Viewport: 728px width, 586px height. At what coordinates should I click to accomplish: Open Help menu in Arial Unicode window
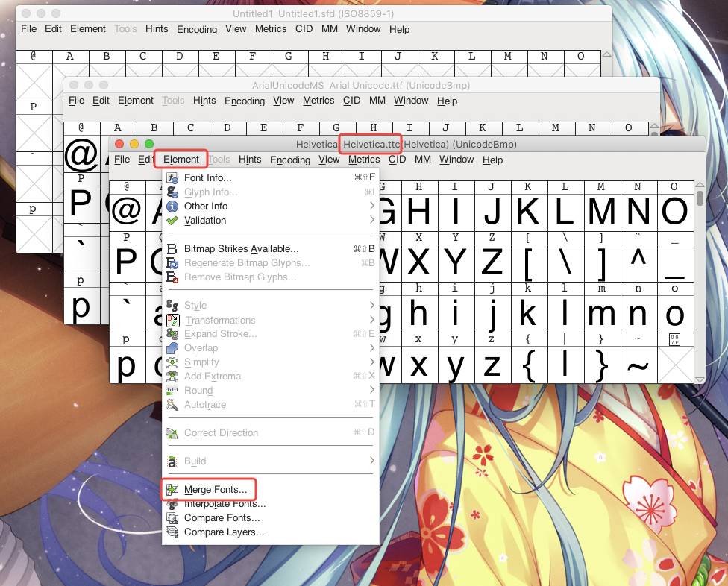tap(447, 101)
